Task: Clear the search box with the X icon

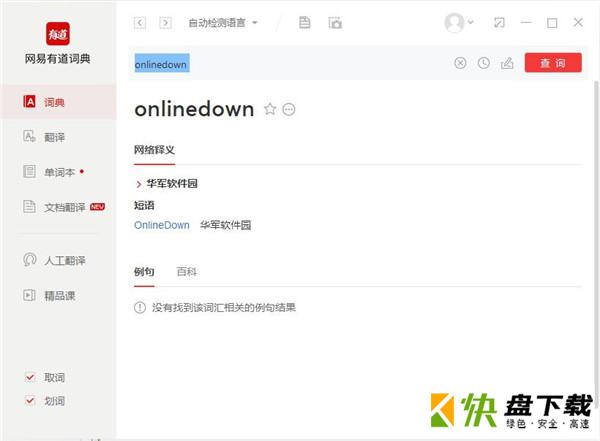Action: [460, 63]
